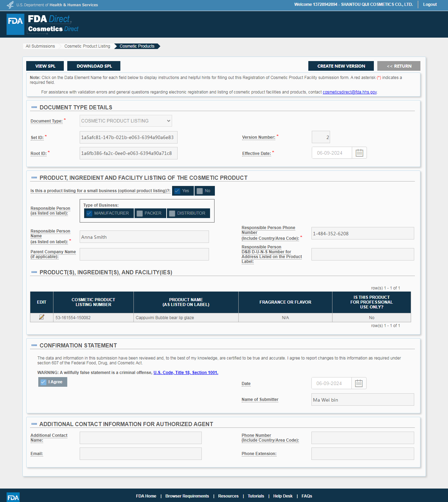Collapse the Document Type Details section
448x502 pixels.
pos(34,107)
